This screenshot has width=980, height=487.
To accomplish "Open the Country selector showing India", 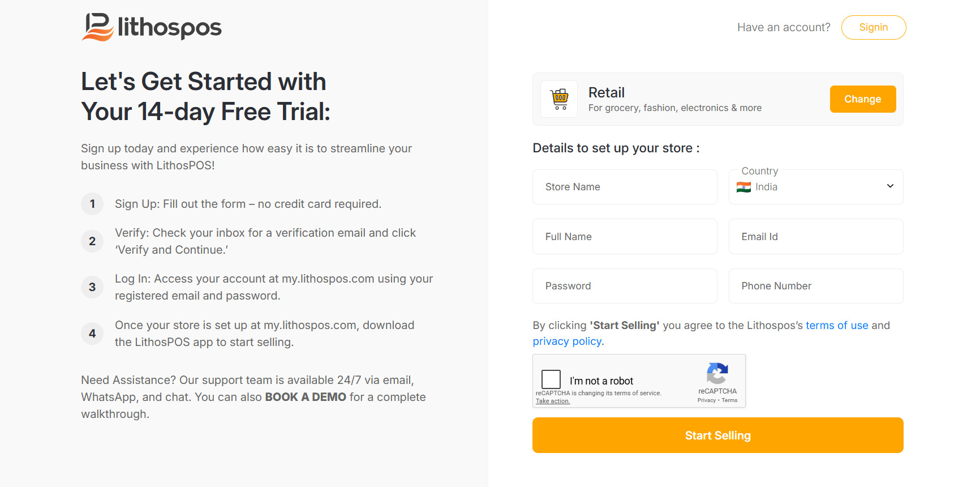I will tap(815, 187).
